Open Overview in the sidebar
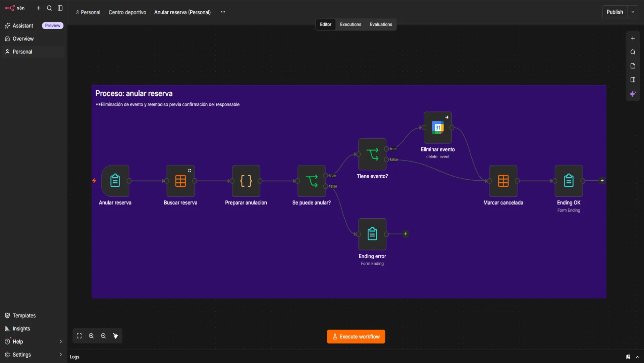 pos(33,39)
